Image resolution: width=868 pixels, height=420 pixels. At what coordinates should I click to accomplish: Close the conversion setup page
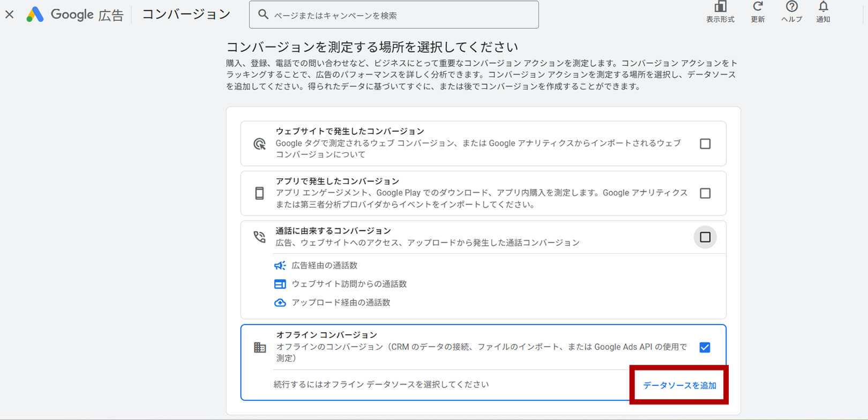click(x=10, y=14)
